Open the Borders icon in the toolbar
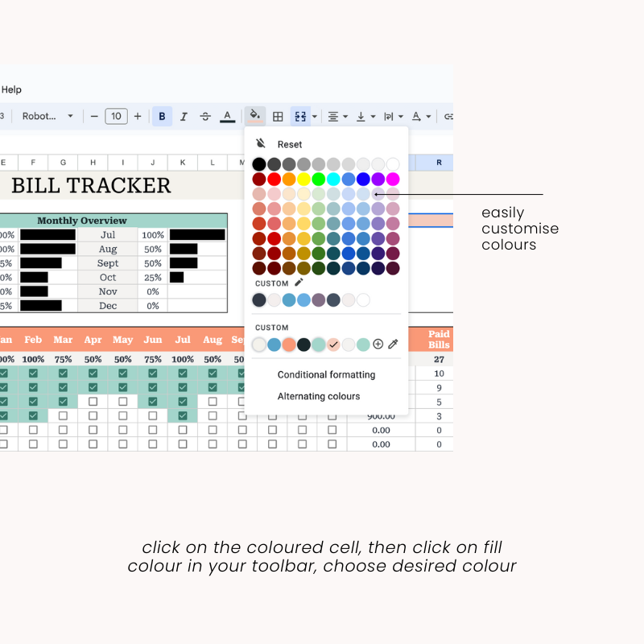This screenshot has height=644, width=644. point(278,116)
